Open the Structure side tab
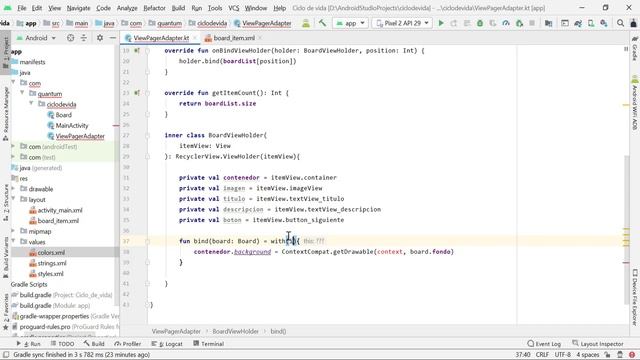Image resolution: width=640 pixels, height=360 pixels. coord(5,203)
